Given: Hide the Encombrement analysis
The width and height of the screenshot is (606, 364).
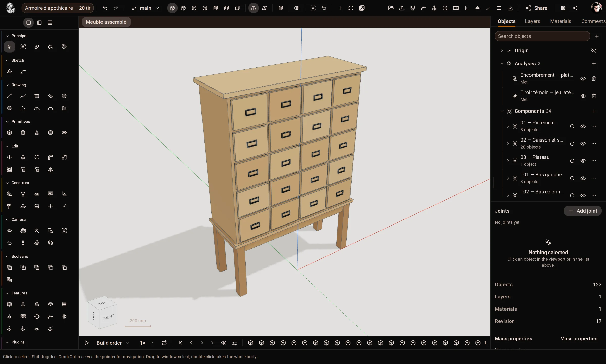Looking at the screenshot, I should pos(583,79).
